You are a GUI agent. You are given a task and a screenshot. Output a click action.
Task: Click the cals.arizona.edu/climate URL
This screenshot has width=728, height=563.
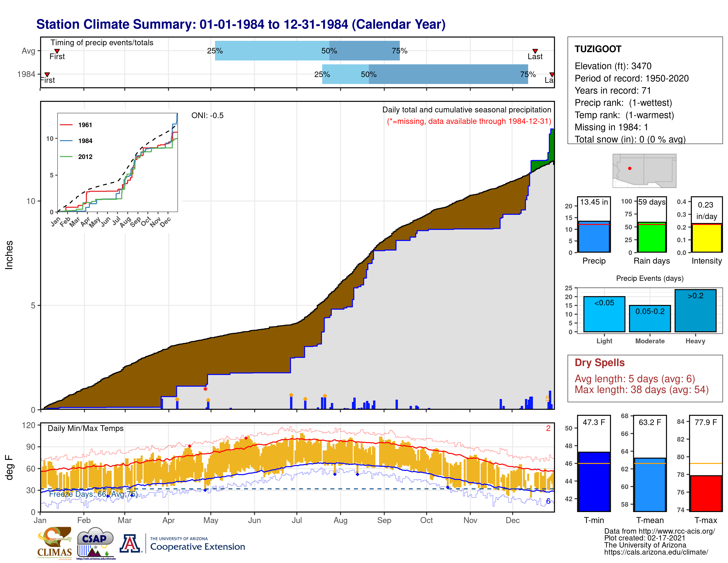click(x=656, y=552)
